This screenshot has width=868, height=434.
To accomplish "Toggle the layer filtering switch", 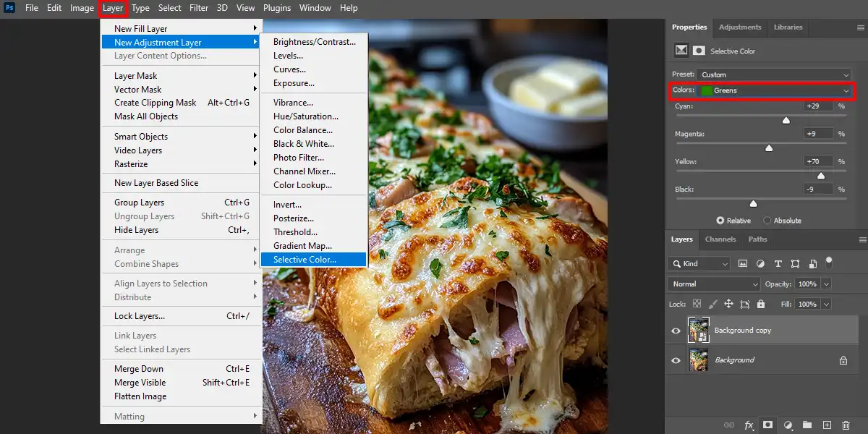I will coord(829,262).
